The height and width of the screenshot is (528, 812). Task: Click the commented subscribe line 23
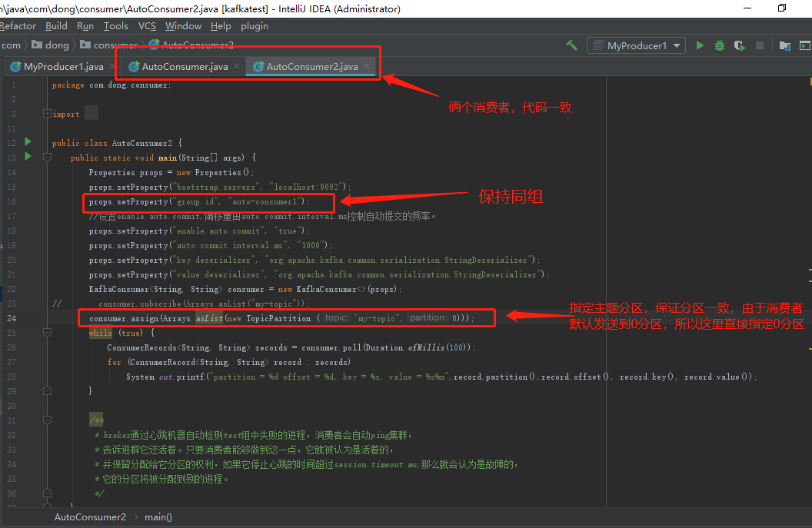(x=204, y=304)
